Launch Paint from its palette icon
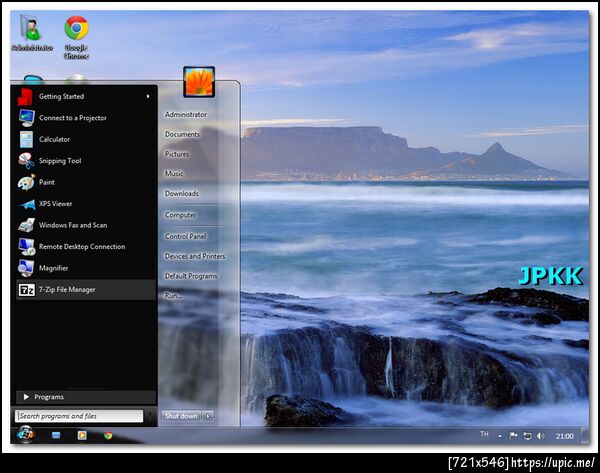 tap(26, 182)
